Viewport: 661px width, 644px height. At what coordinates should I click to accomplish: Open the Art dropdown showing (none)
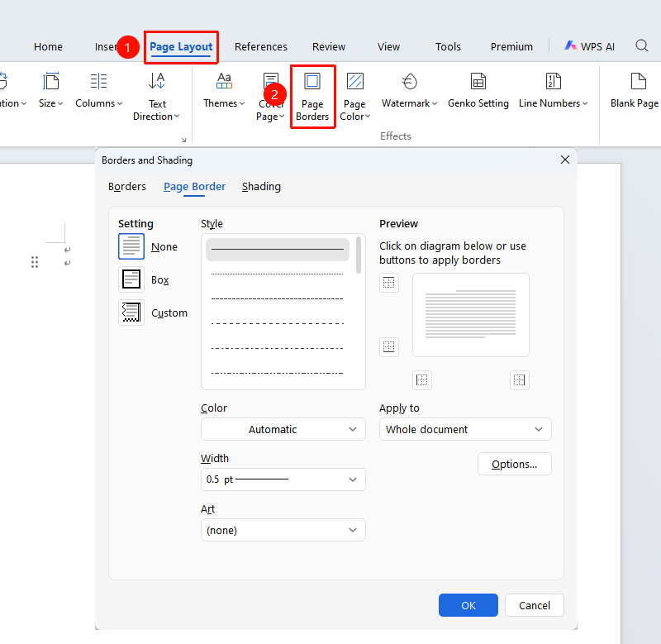(283, 530)
